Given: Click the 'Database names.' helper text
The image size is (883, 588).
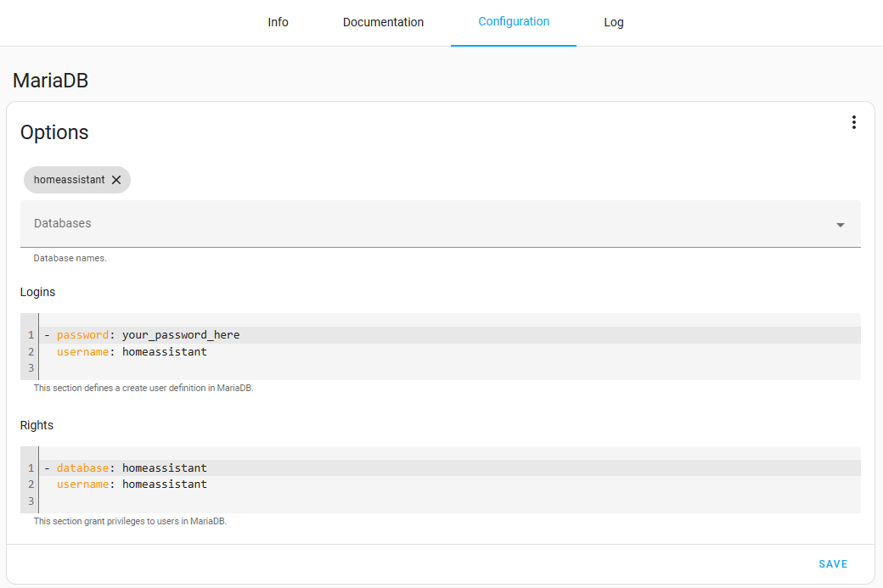Looking at the screenshot, I should [70, 258].
